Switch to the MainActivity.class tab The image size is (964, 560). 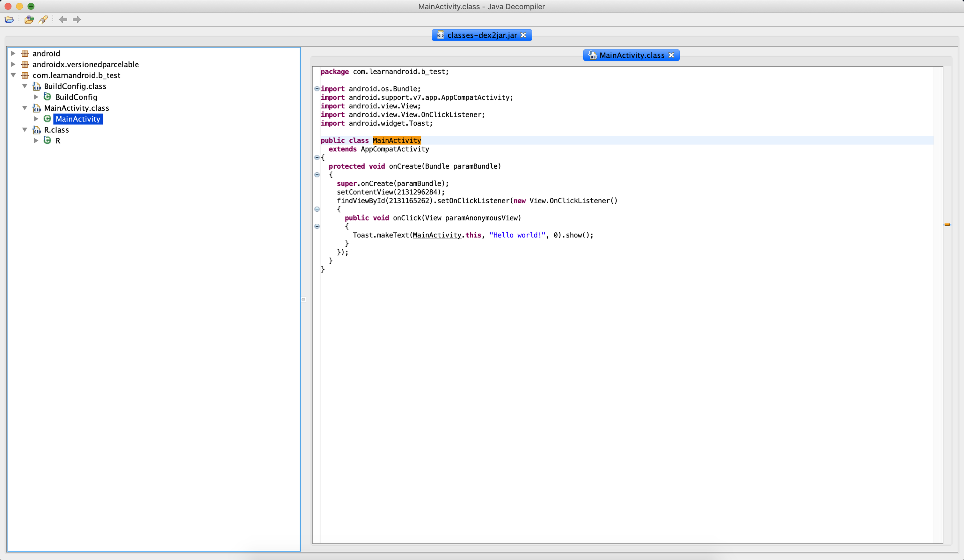pyautogui.click(x=631, y=55)
